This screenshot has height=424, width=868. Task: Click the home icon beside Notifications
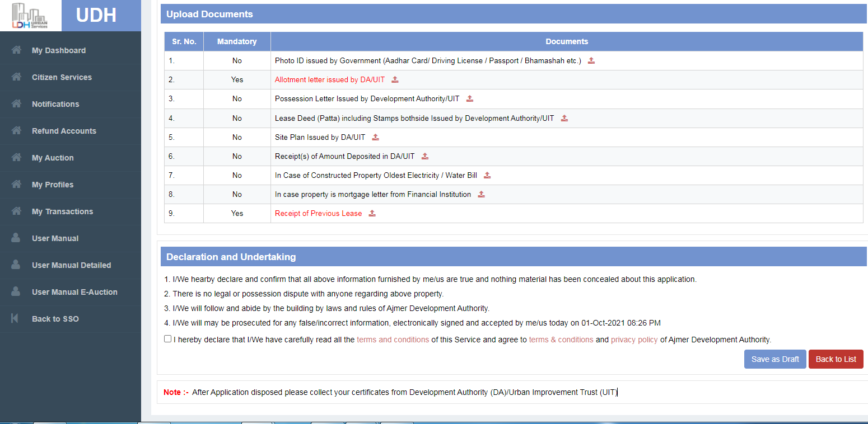16,103
